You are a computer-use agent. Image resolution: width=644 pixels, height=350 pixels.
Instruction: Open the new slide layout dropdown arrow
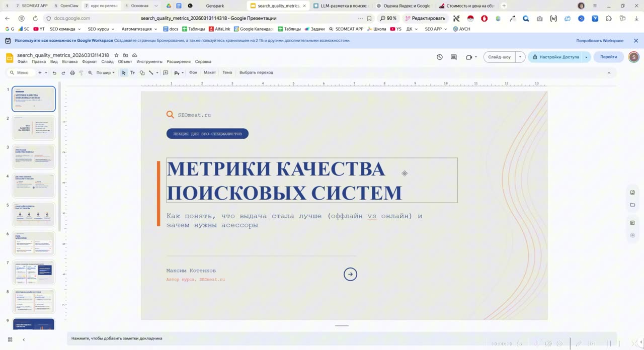pos(46,73)
